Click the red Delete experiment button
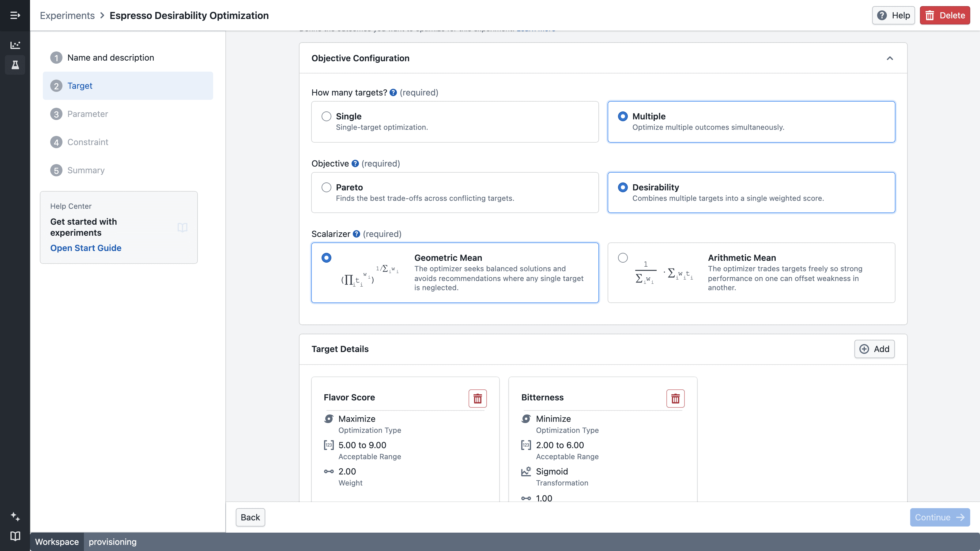 944,15
